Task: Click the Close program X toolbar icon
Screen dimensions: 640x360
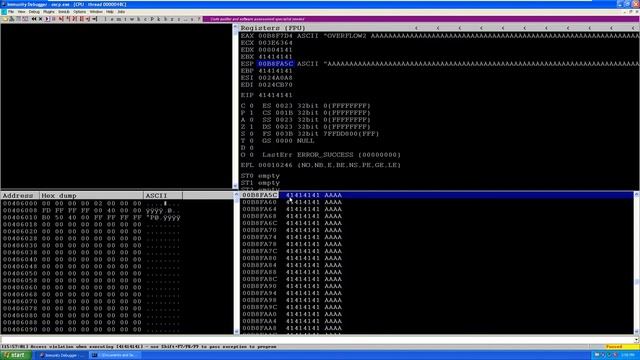Action: pos(40,19)
